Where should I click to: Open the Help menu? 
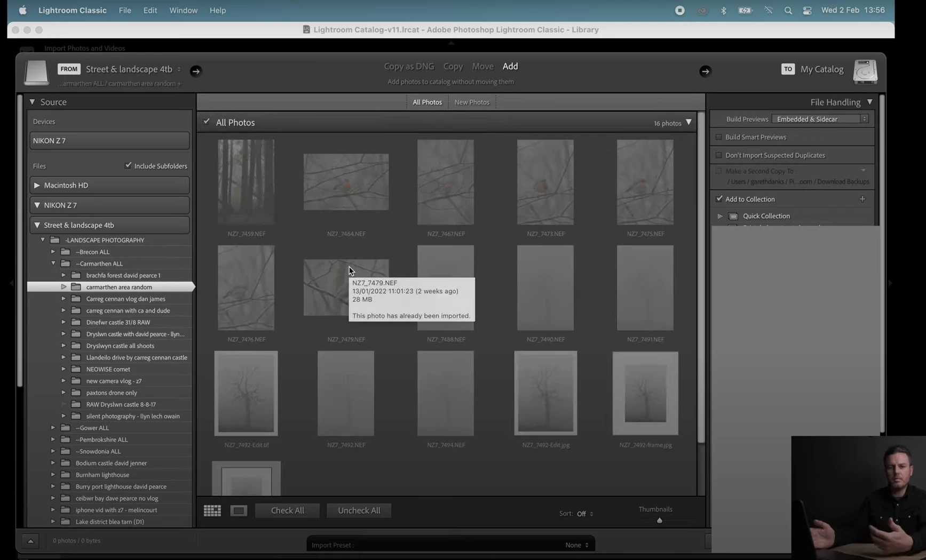click(x=218, y=10)
